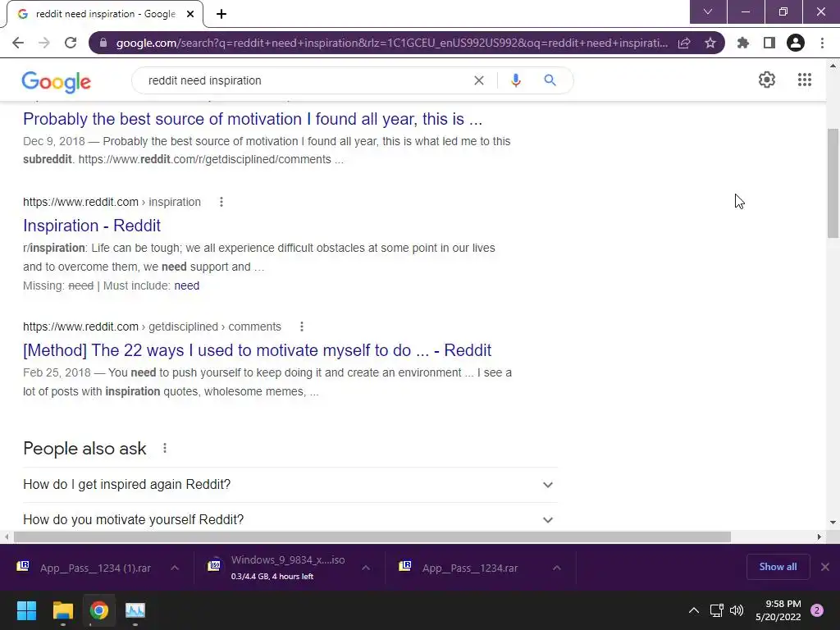The height and width of the screenshot is (630, 840).
Task: Show hidden system tray icons
Action: tap(694, 610)
